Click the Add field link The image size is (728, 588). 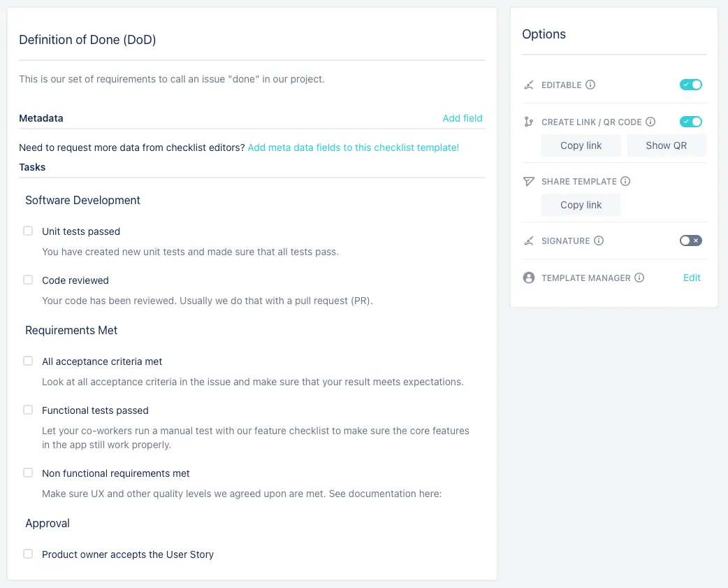click(463, 118)
